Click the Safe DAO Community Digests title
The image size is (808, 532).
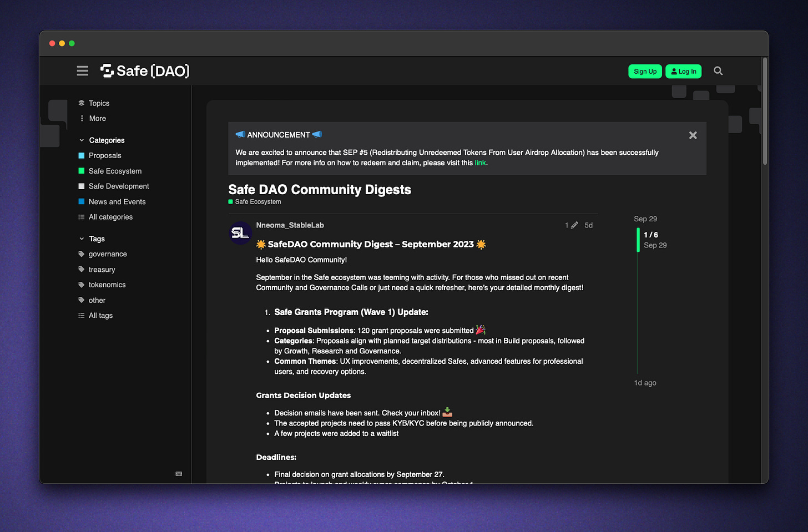click(320, 190)
